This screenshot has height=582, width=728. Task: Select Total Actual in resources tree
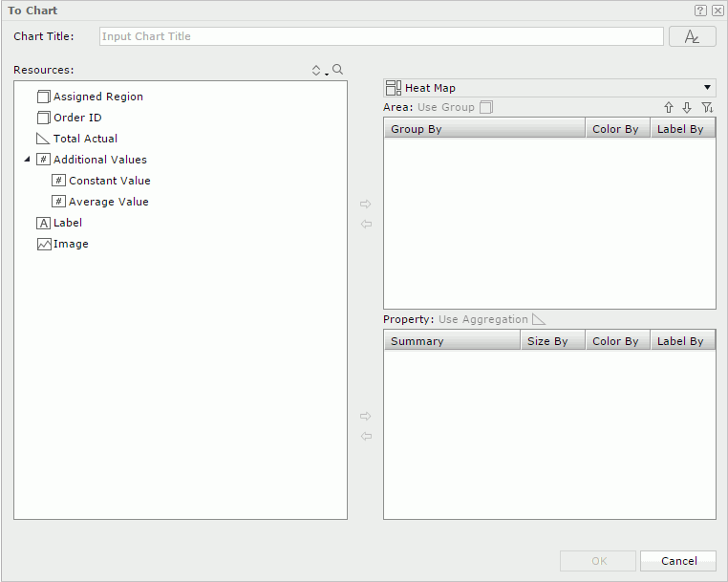[x=85, y=139]
